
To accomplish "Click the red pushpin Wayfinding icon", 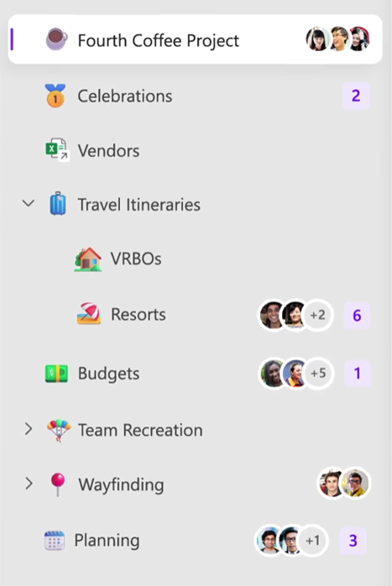I will tap(58, 484).
